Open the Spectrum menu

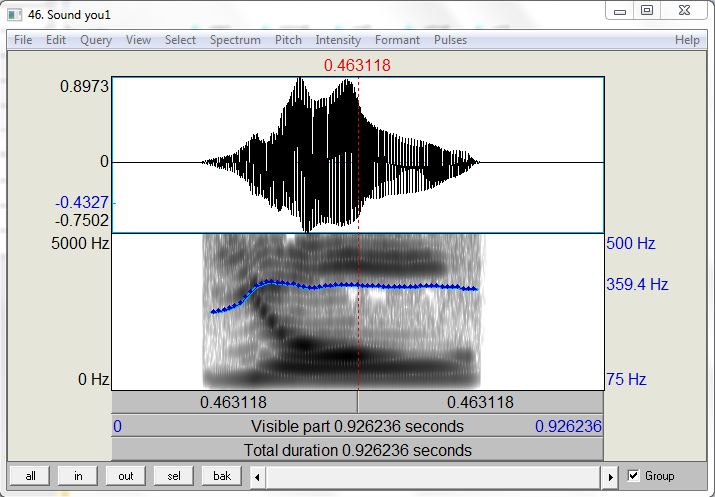(x=235, y=40)
